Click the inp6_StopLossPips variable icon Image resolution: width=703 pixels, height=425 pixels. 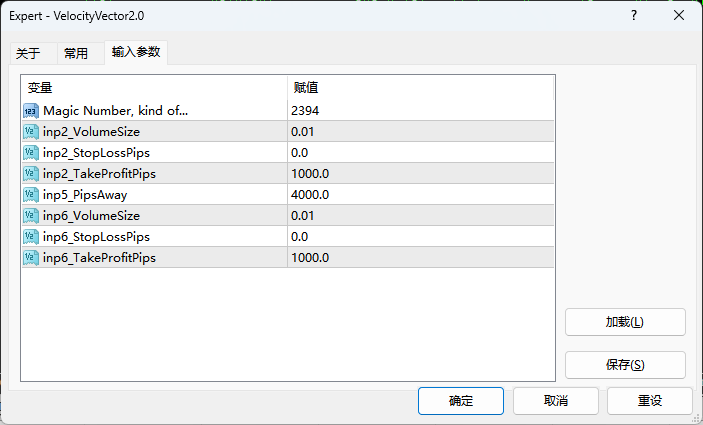tap(31, 236)
